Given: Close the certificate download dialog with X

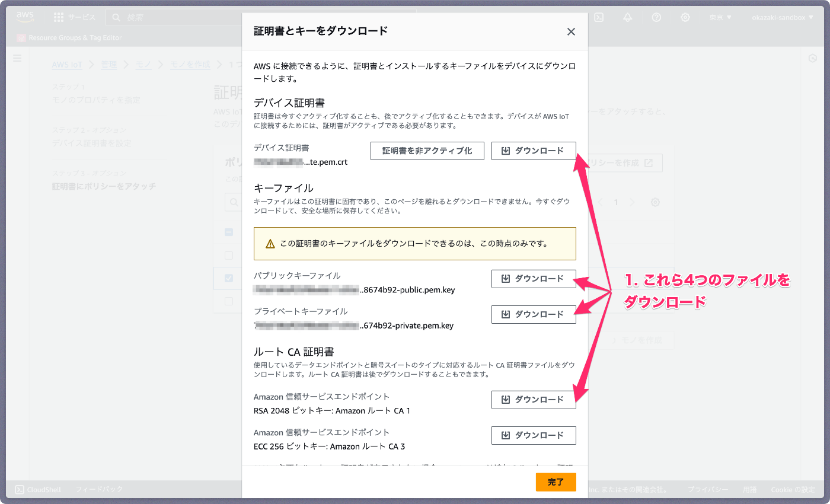Looking at the screenshot, I should click(x=571, y=32).
